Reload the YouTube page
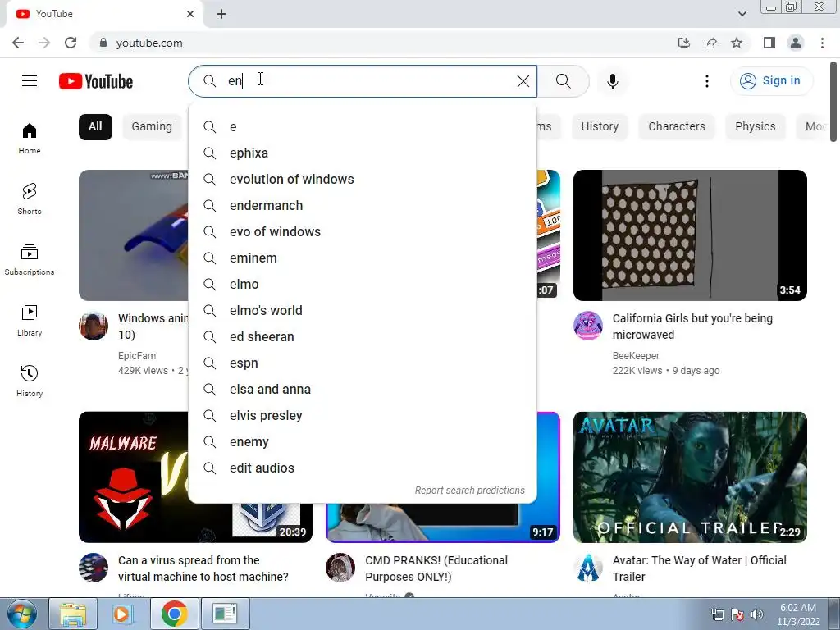Viewport: 840px width, 630px height. [x=71, y=43]
